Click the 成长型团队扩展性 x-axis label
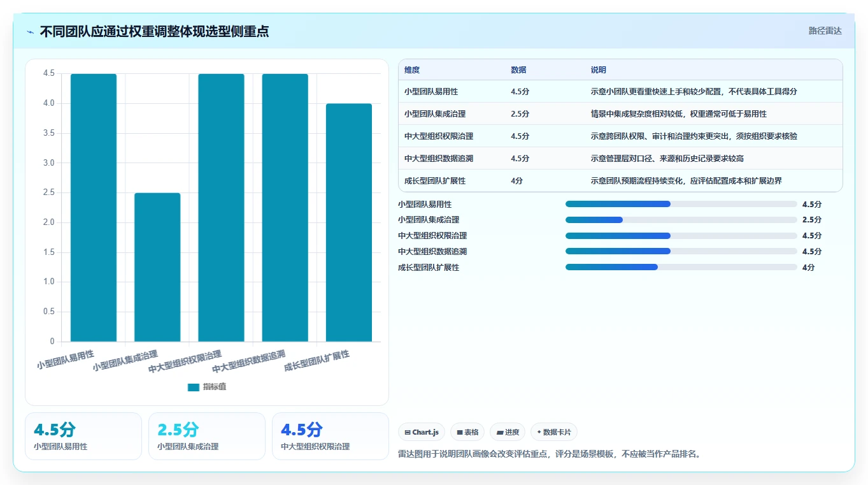 pyautogui.click(x=317, y=361)
